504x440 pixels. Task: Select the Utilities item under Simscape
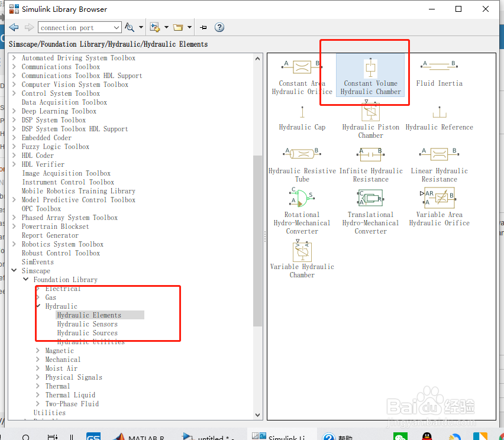click(x=50, y=413)
